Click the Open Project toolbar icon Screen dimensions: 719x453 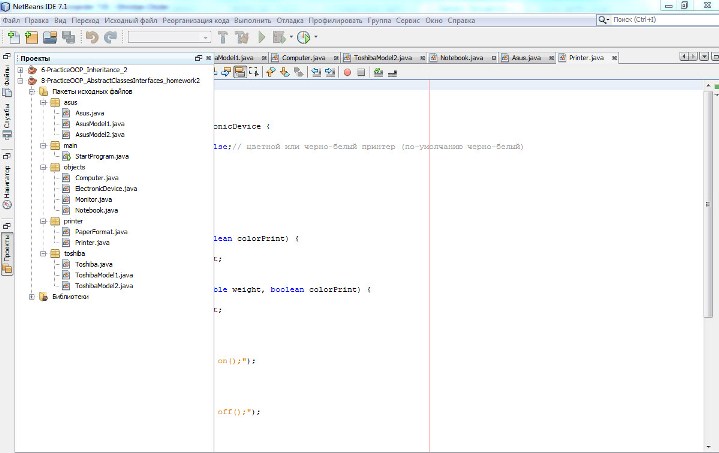click(48, 37)
